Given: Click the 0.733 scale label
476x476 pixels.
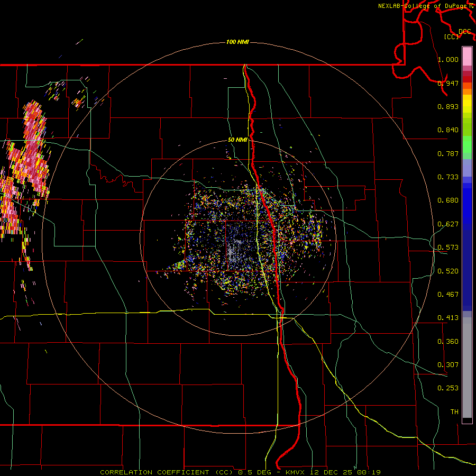Looking at the screenshot, I should pos(448,177).
